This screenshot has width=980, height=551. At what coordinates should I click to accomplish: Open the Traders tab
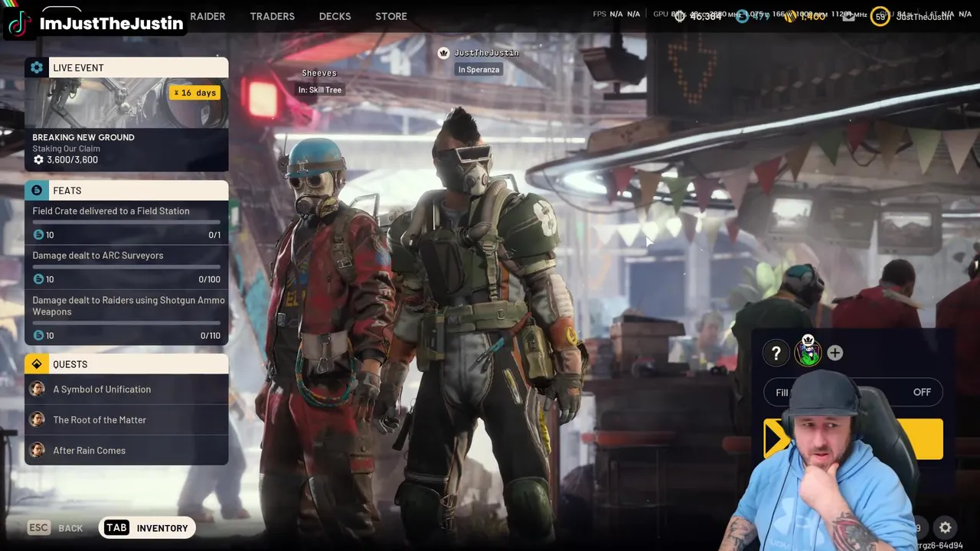pos(272,16)
